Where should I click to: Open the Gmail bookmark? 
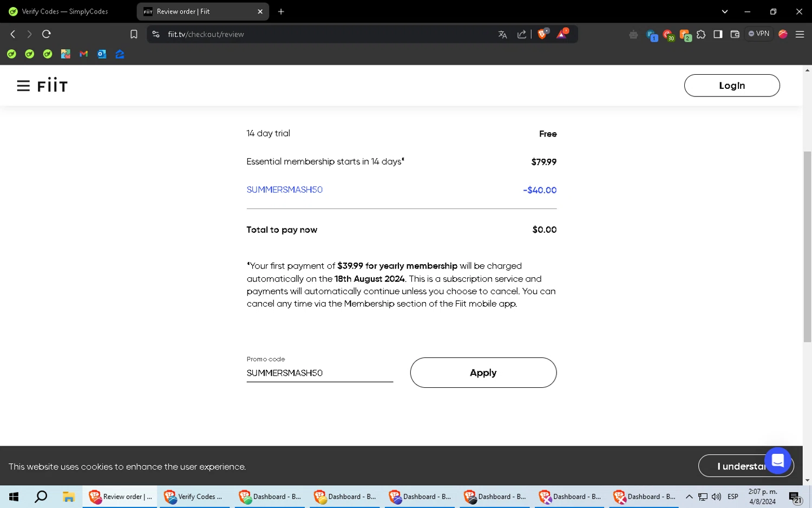(x=83, y=54)
